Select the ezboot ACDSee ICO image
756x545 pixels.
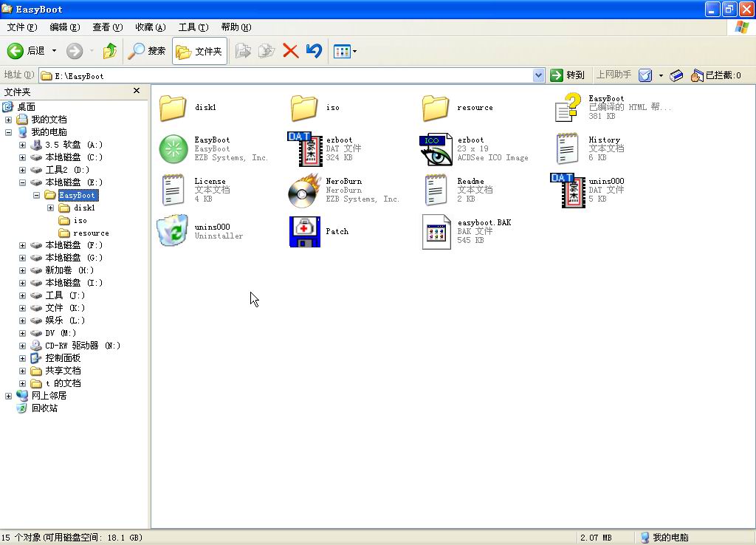point(436,149)
